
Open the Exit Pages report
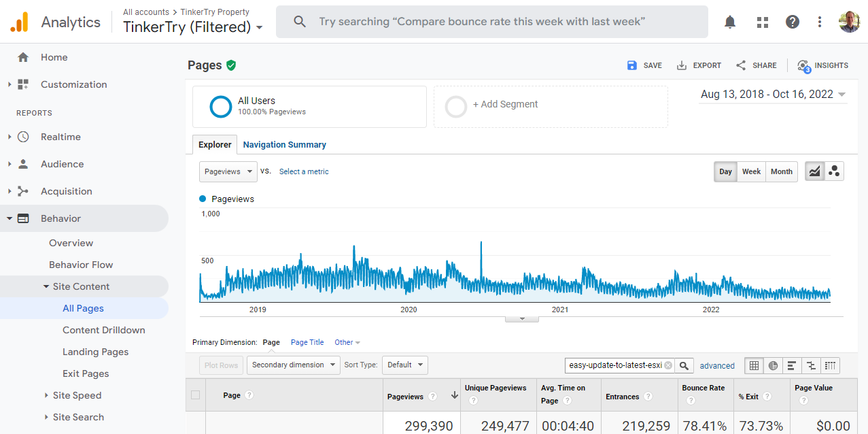[86, 373]
